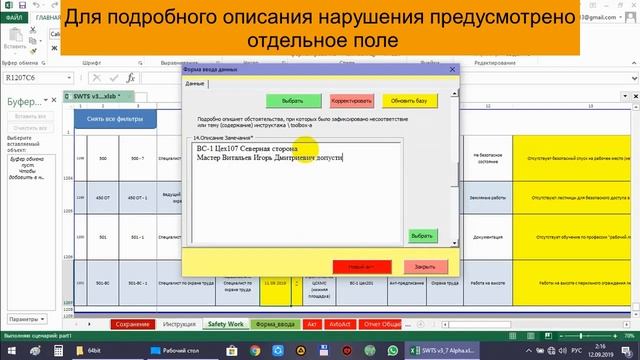Open the Параметры dropdown in the clipboard pane
The width and height of the screenshot is (640, 360).
pyautogui.click(x=27, y=319)
